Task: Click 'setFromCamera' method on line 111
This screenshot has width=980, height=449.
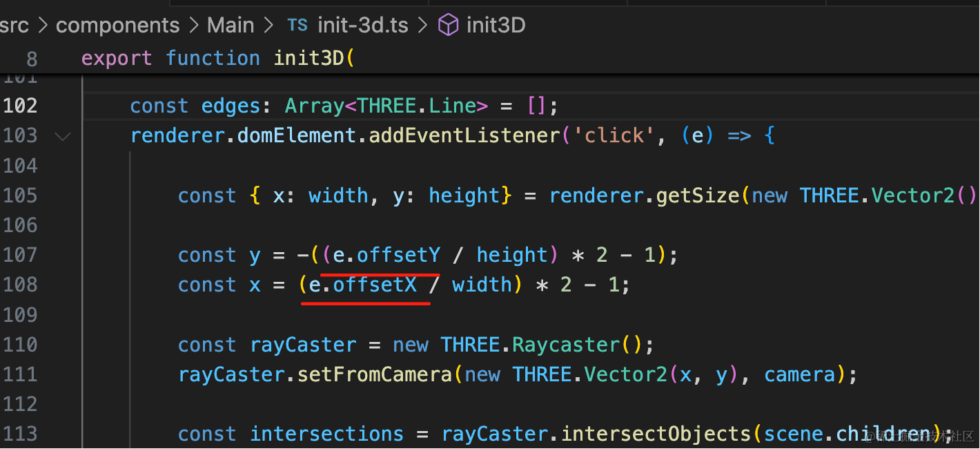Action: click(375, 374)
